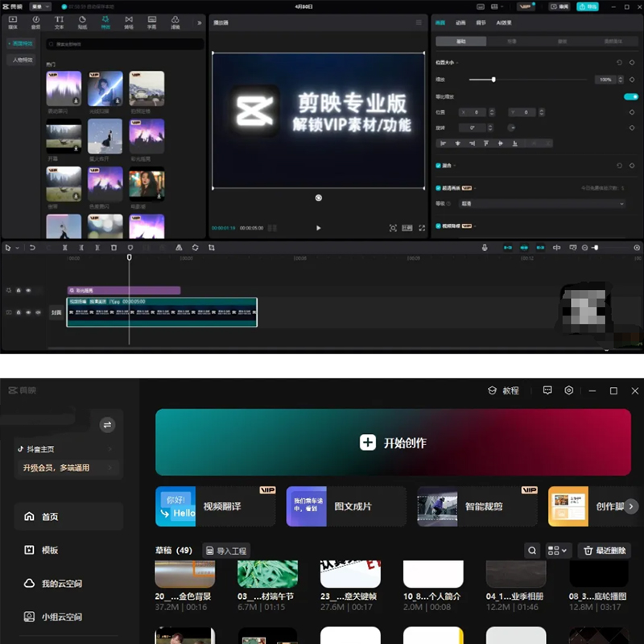Image resolution: width=644 pixels, height=644 pixels.
Task: Click the play button under the preview
Action: [x=318, y=228]
